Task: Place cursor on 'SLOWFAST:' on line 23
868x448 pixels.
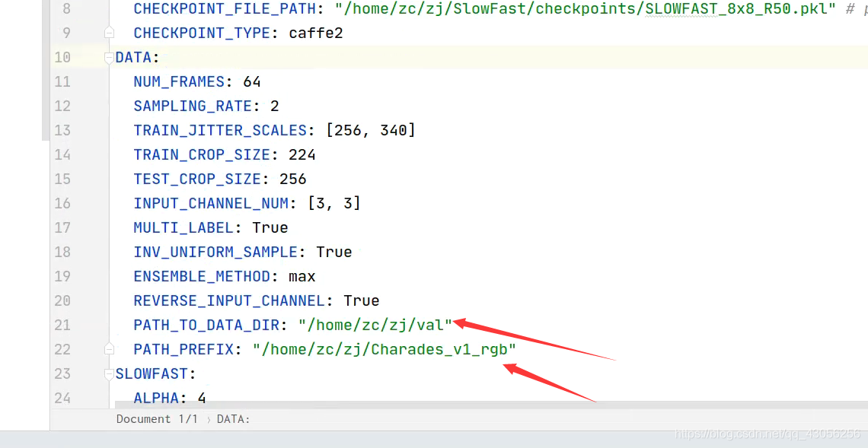Action: (156, 374)
